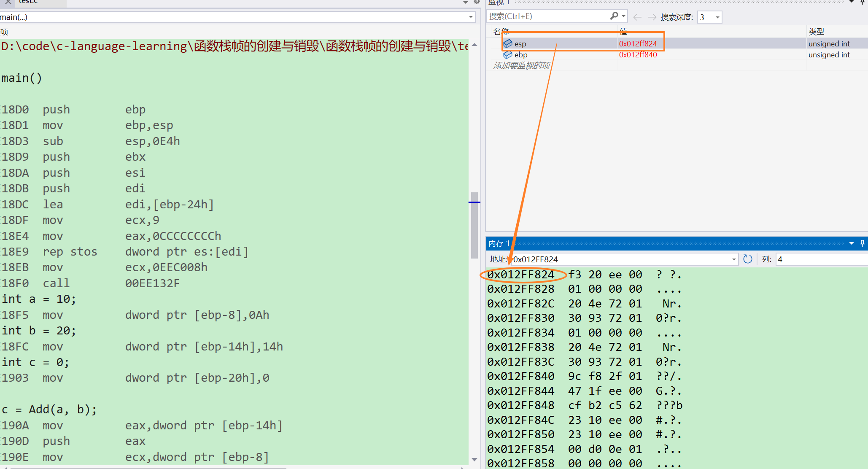Click the pin icon on Memory 1 panel
868x469 pixels.
[x=863, y=243]
